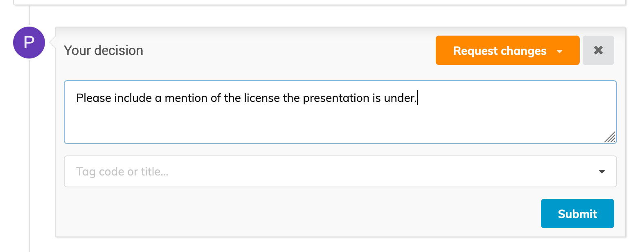Expand the tag selector dropdown arrow

pyautogui.click(x=602, y=172)
